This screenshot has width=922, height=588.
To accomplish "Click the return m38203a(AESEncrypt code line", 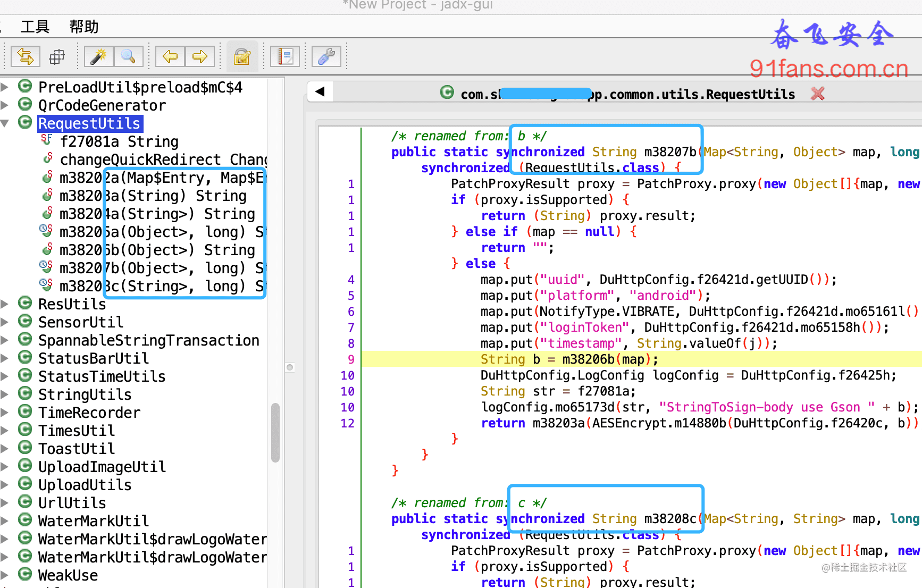I will pos(700,423).
